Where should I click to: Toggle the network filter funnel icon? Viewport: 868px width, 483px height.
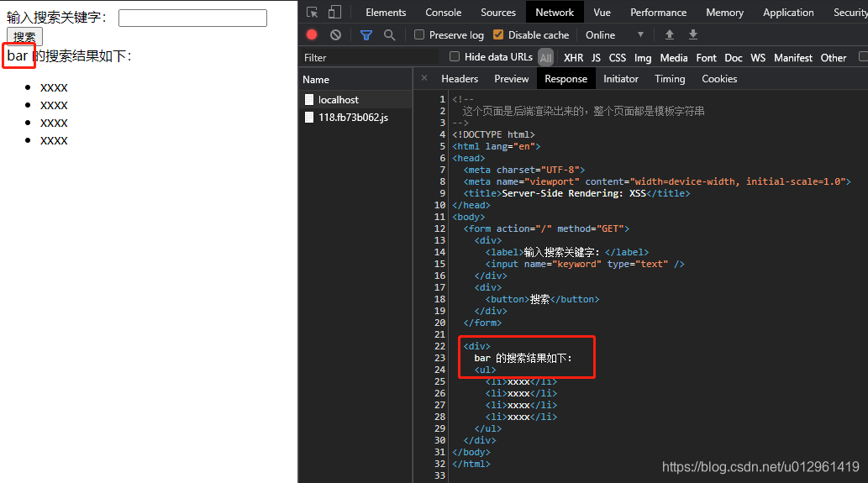(x=366, y=34)
